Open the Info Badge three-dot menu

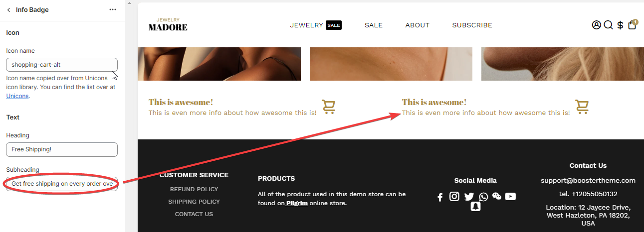tap(113, 10)
